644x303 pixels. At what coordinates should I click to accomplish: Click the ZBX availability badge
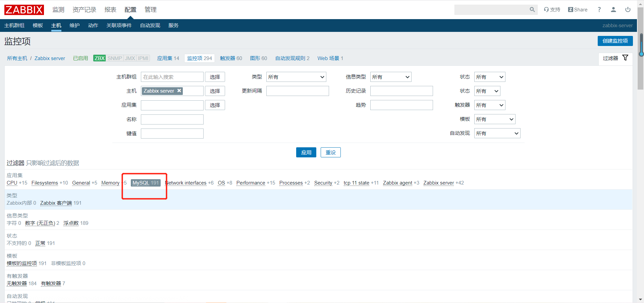100,58
